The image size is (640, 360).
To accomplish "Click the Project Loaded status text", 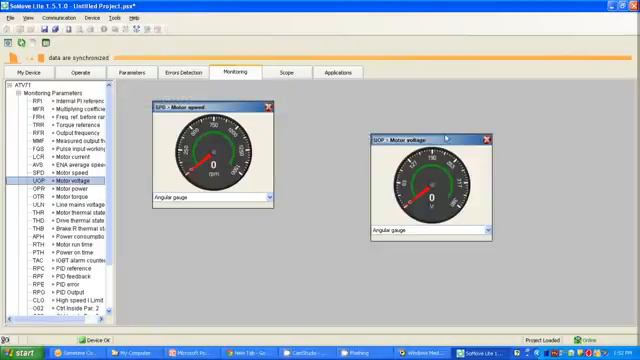I will [542, 340].
